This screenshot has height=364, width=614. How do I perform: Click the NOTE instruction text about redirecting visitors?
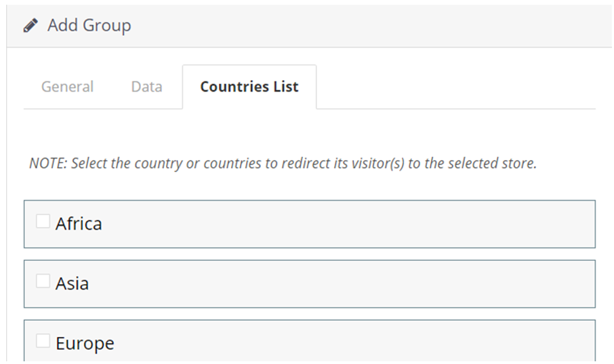click(283, 163)
